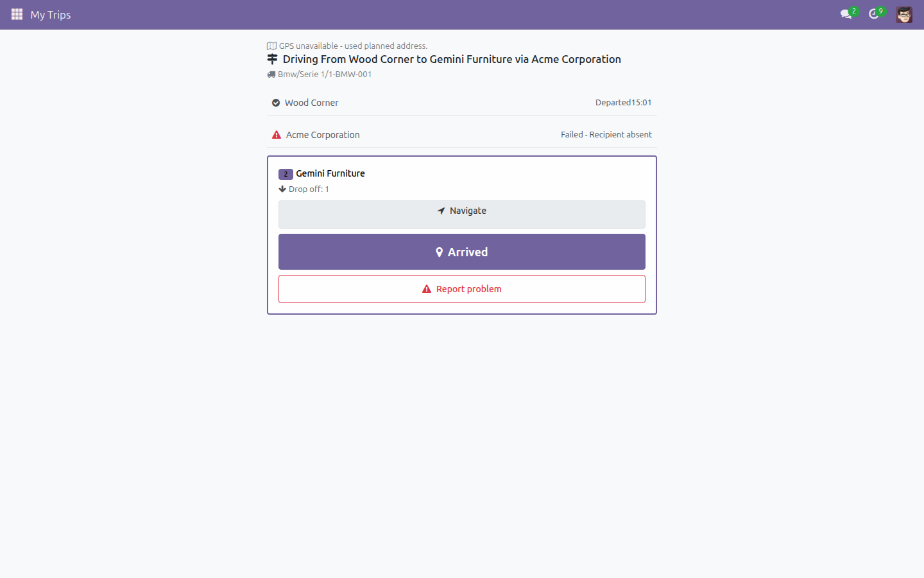924x578 pixels.
Task: Click the Navigate button
Action: point(462,215)
